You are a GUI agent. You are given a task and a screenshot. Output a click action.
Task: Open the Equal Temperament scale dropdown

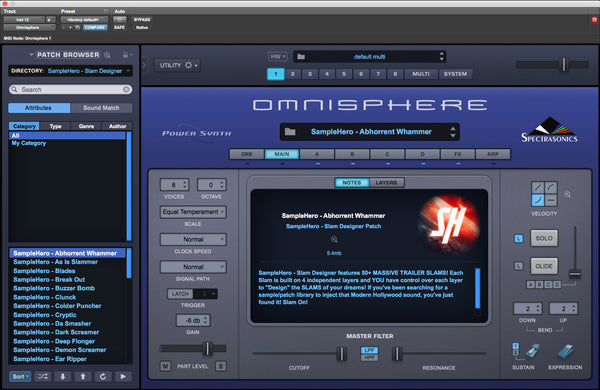[x=193, y=212]
